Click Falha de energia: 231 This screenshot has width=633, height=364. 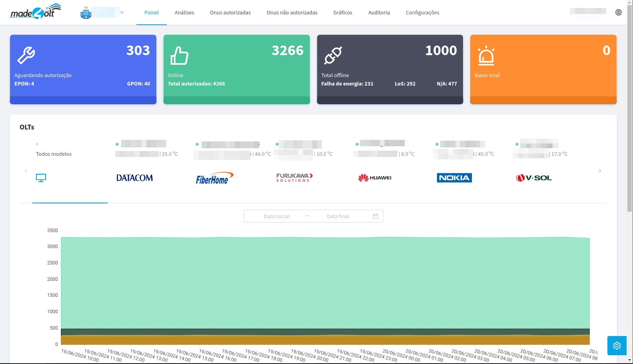[x=347, y=84]
